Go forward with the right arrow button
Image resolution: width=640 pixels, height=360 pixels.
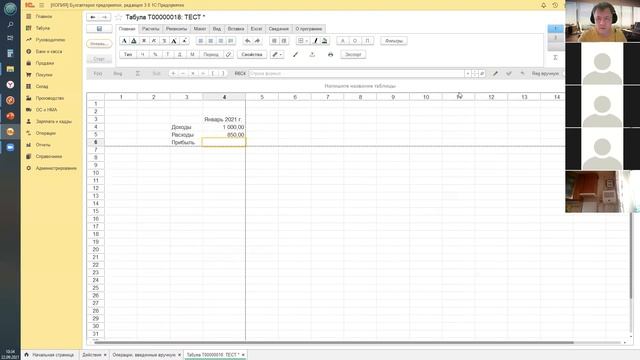(x=104, y=17)
